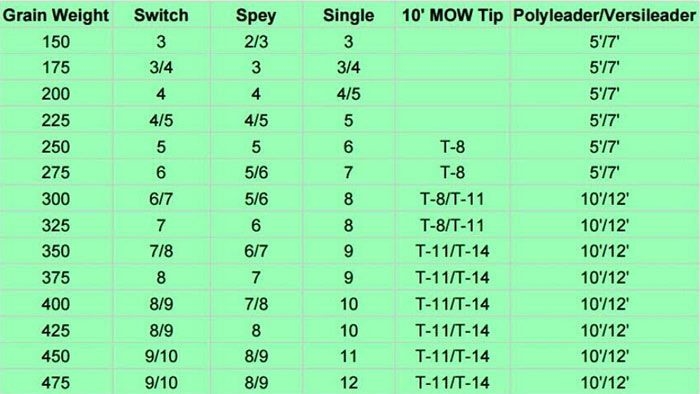
Task: Click the 10' MOW Tip header
Action: tap(452, 16)
